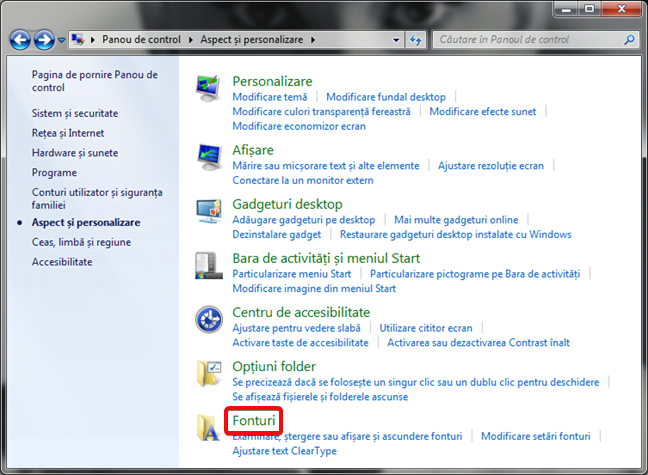Open Bara de activități și meniul Start
Viewport: 648px width, 475px height.
coord(326,258)
